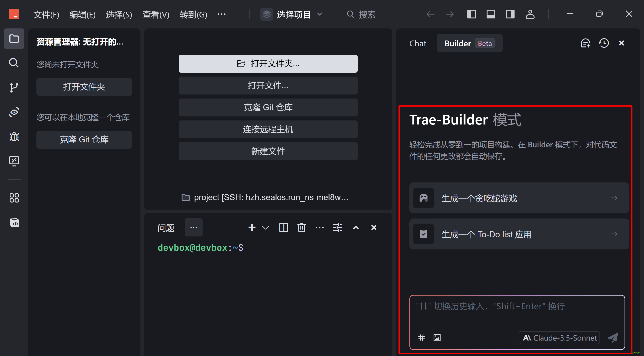The image size is (644, 356).
Task: Choose 生成一个 To-Do list 应用 suggestion card
Action: click(519, 234)
